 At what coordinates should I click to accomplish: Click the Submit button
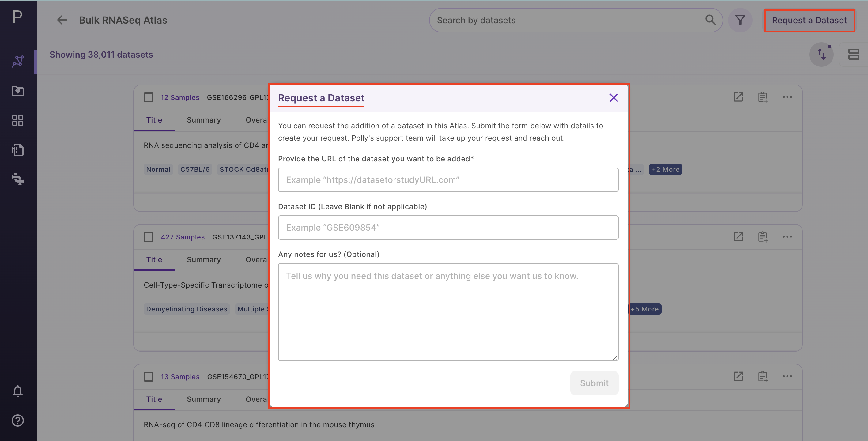(x=594, y=383)
